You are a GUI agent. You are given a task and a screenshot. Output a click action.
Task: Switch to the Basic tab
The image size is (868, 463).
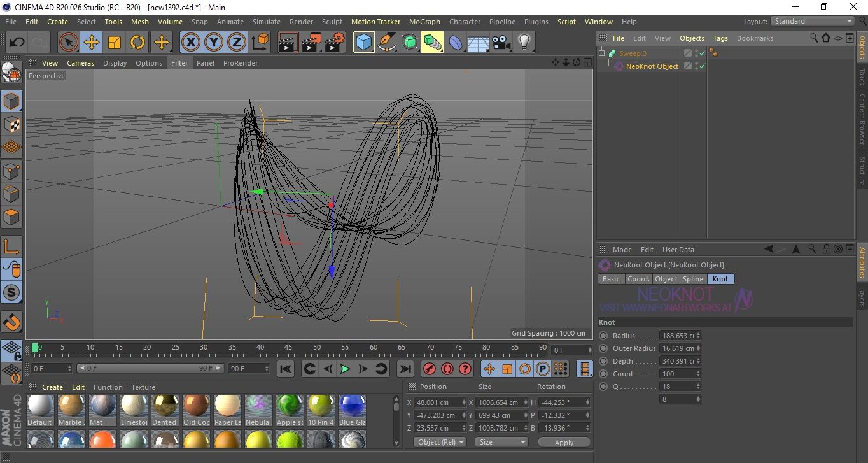611,279
